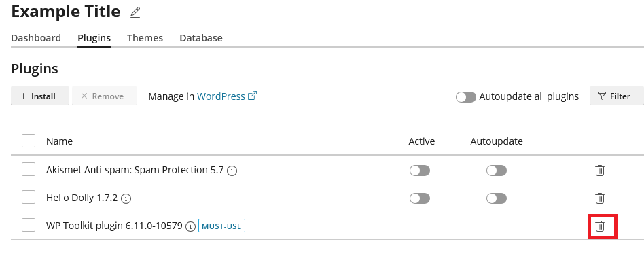The height and width of the screenshot is (267, 644).
Task: Click the Name column header
Action: click(x=59, y=141)
